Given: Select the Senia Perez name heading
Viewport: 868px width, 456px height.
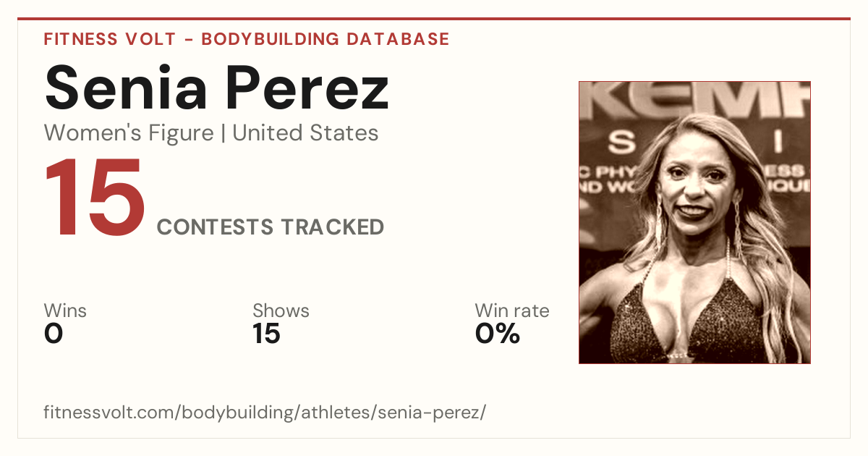Looking at the screenshot, I should pyautogui.click(x=216, y=86).
